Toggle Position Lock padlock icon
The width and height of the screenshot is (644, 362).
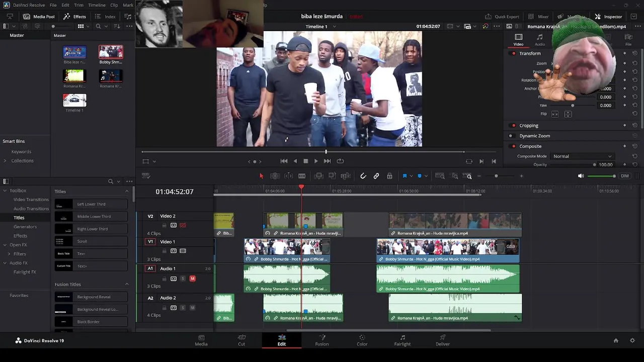(389, 176)
